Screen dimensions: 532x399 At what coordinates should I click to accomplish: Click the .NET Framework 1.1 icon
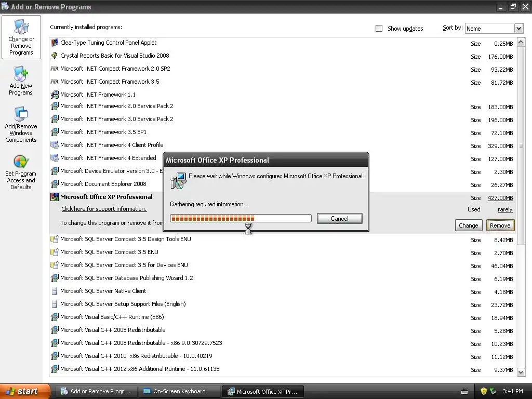54,95
